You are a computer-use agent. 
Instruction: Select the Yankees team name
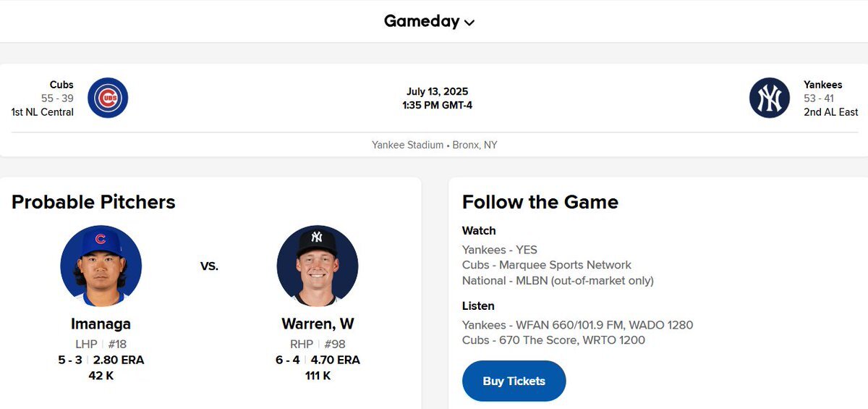(823, 85)
